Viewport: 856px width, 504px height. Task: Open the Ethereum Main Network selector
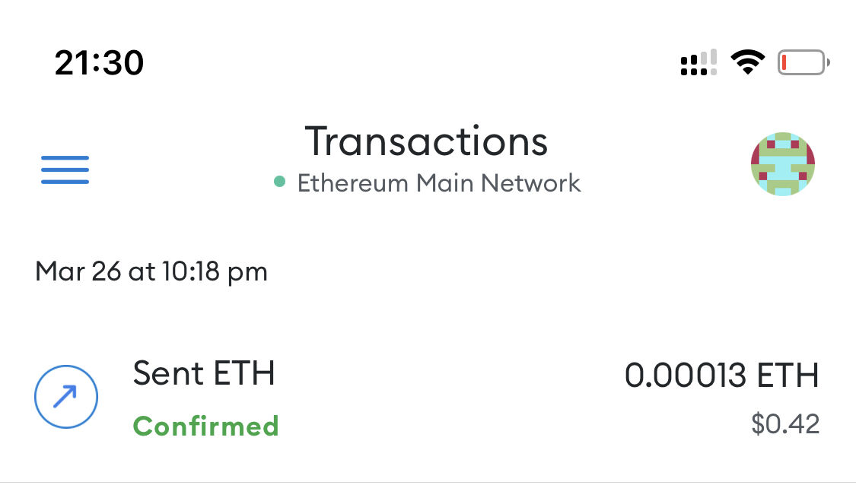[x=438, y=183]
